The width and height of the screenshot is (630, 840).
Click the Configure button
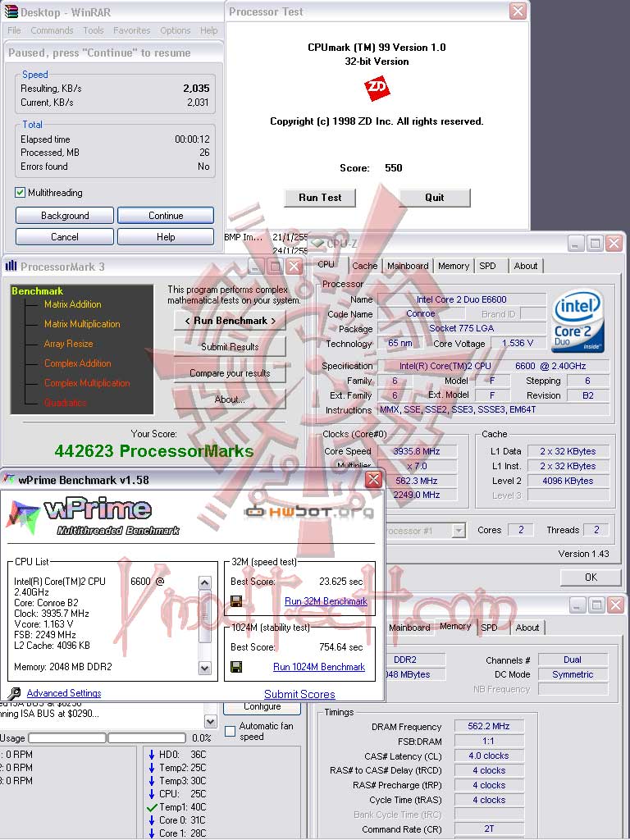click(x=262, y=706)
